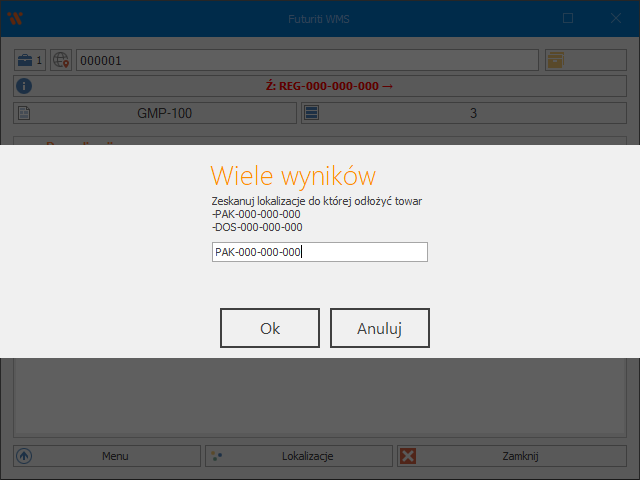This screenshot has width=640, height=480.
Task: Click the Lokalizacje button icon
Action: pyautogui.click(x=217, y=456)
